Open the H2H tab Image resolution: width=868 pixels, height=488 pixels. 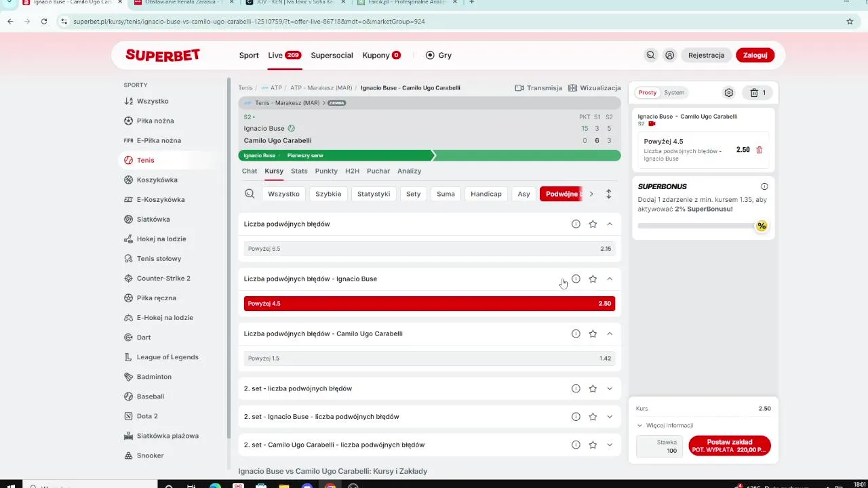tap(352, 171)
